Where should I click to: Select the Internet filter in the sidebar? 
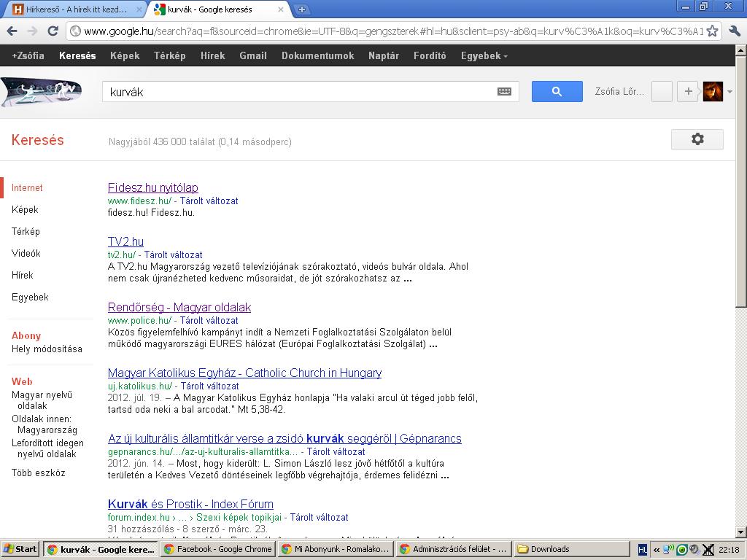tap(27, 187)
